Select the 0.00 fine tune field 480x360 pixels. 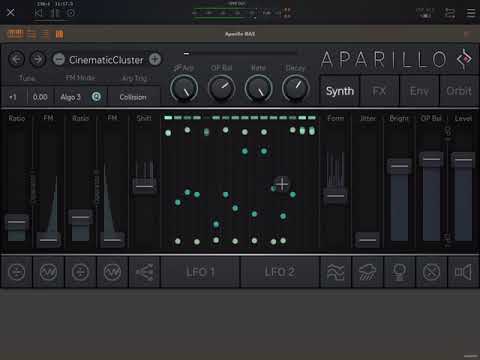tap(40, 97)
